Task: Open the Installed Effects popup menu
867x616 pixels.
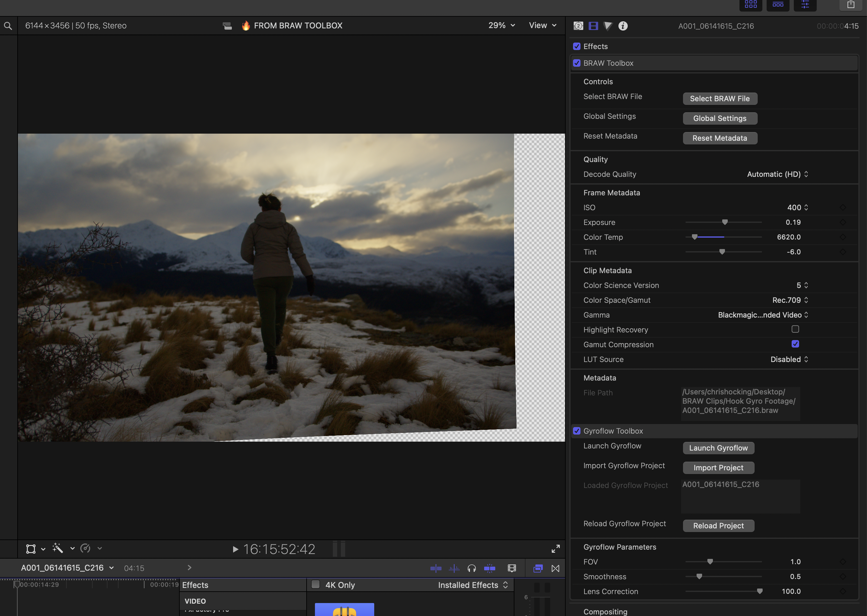Action: pyautogui.click(x=472, y=585)
